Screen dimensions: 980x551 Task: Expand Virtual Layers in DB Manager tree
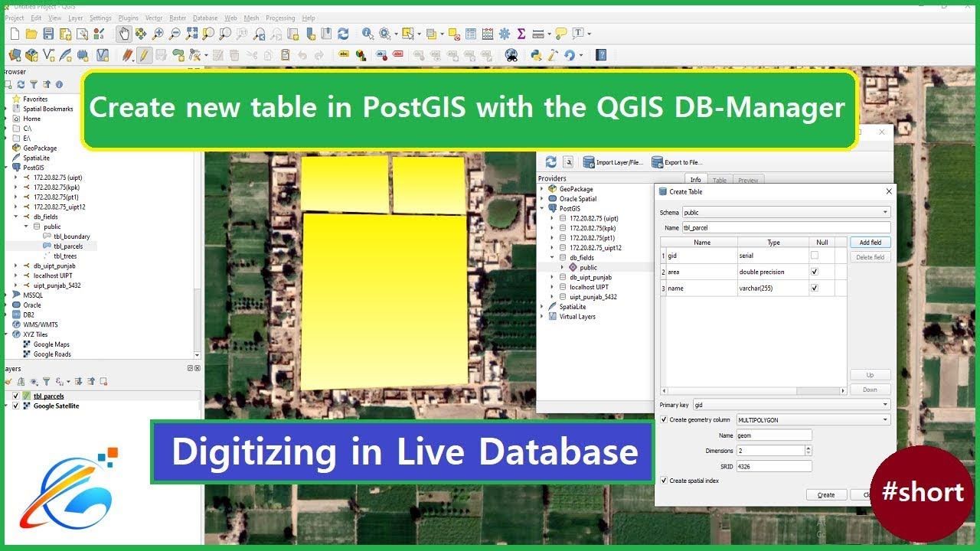click(542, 317)
